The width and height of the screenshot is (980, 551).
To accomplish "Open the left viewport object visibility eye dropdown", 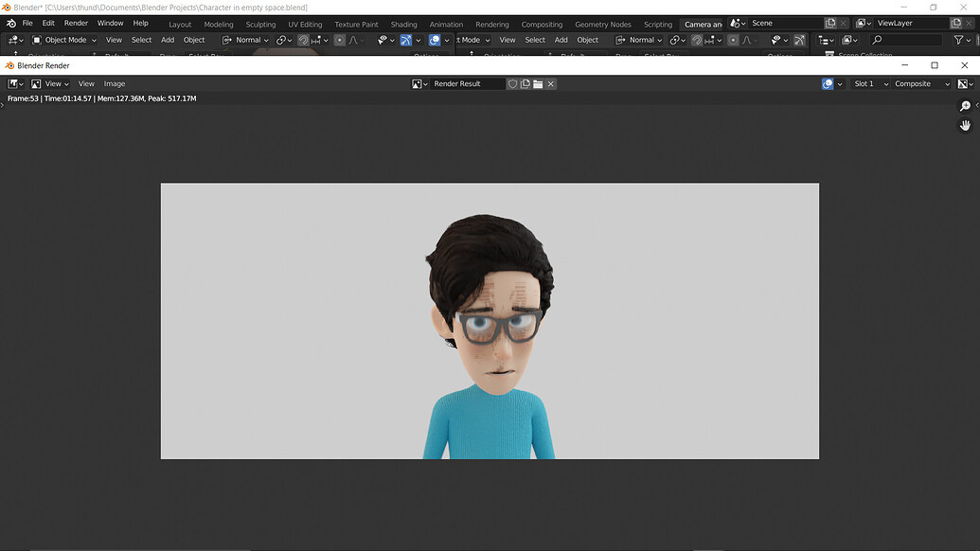I will click(385, 40).
